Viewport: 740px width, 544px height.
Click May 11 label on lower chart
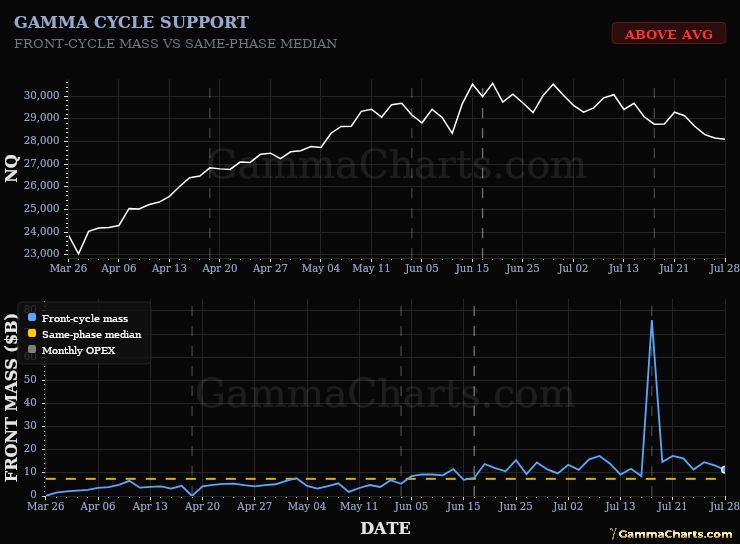coord(359,506)
